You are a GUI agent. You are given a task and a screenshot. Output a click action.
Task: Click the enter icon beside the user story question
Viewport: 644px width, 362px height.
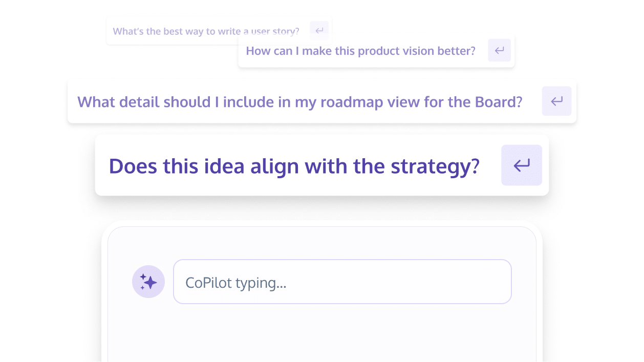point(319,31)
